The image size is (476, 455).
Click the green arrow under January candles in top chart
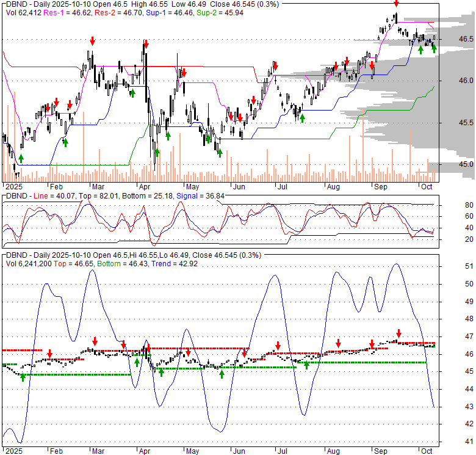[x=21, y=158]
